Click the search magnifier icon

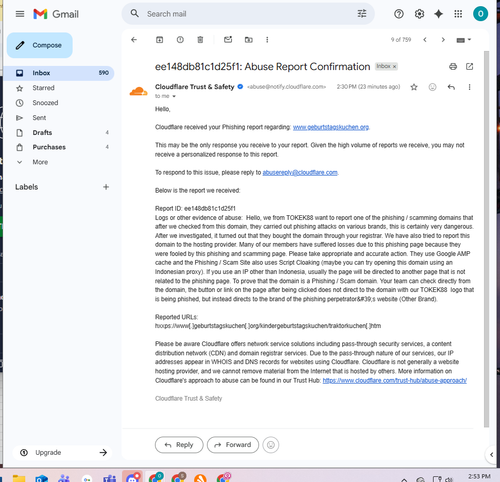[134, 14]
